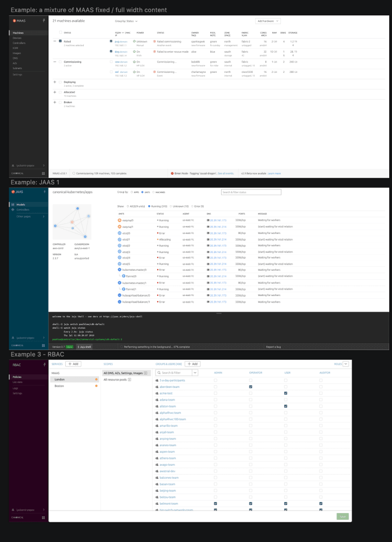Viewport: 392px width, 542px height.
Task: Add a new service in RBAC
Action: pyautogui.click(x=73, y=364)
